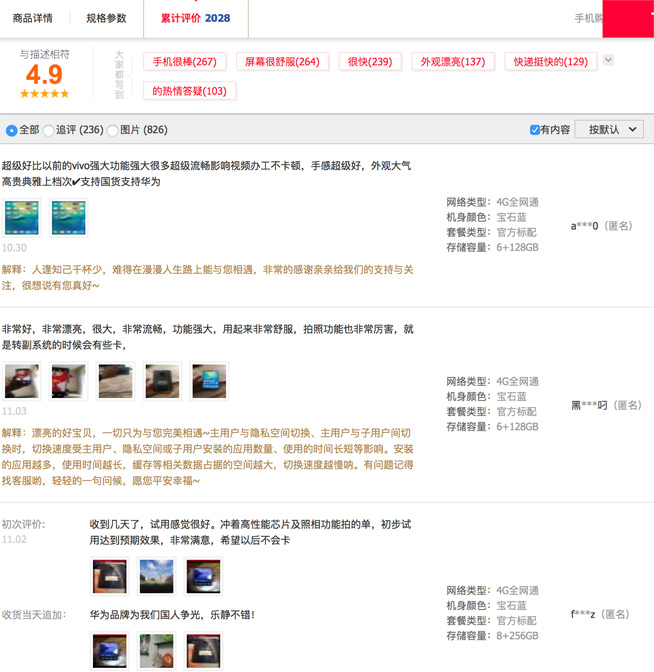Select the 追评 (236) filter
Viewport: 654px width, 672px height.
pos(49,130)
